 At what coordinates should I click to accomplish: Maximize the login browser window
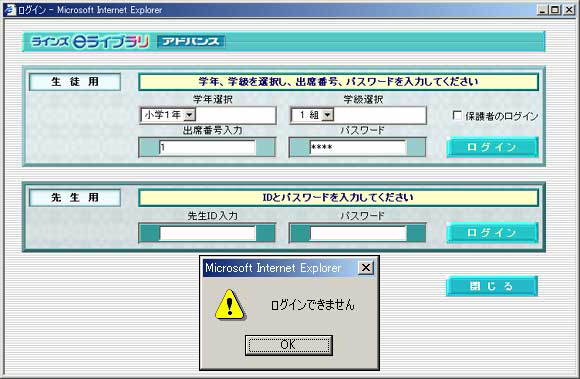click(555, 10)
